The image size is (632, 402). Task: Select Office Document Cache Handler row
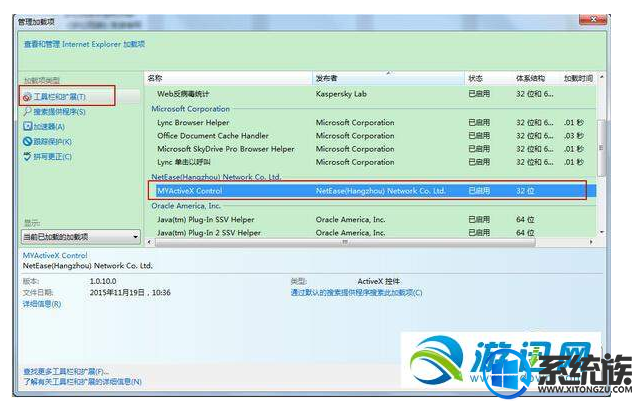(371, 136)
